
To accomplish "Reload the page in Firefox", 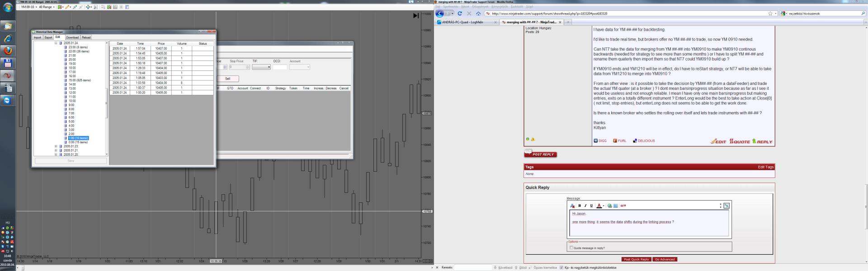I will (460, 14).
